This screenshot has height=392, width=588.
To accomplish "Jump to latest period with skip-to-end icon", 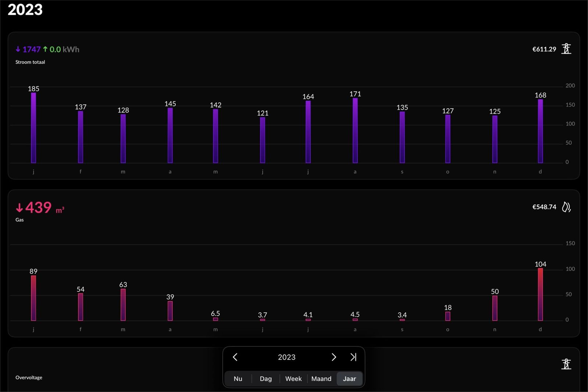I will 353,357.
